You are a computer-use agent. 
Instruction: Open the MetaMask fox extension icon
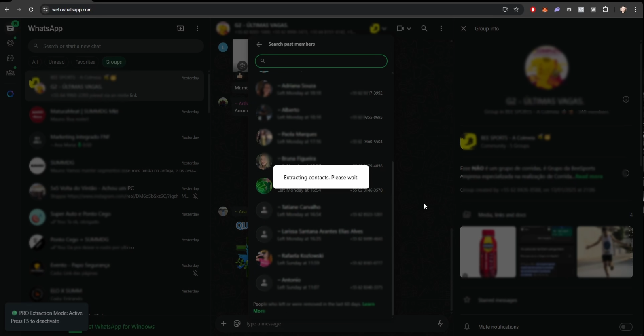click(545, 9)
